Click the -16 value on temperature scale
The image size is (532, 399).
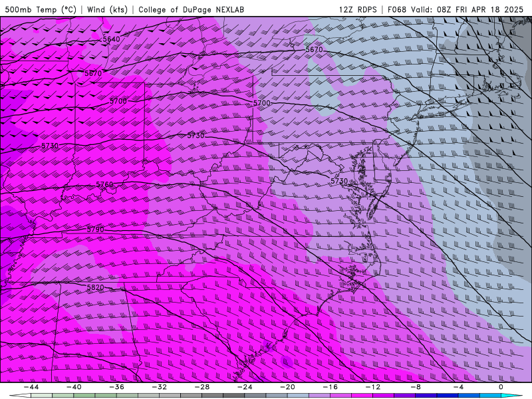coord(331,387)
